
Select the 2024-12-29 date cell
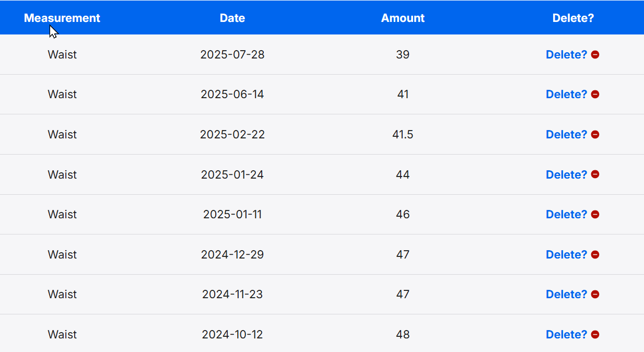coord(232,254)
